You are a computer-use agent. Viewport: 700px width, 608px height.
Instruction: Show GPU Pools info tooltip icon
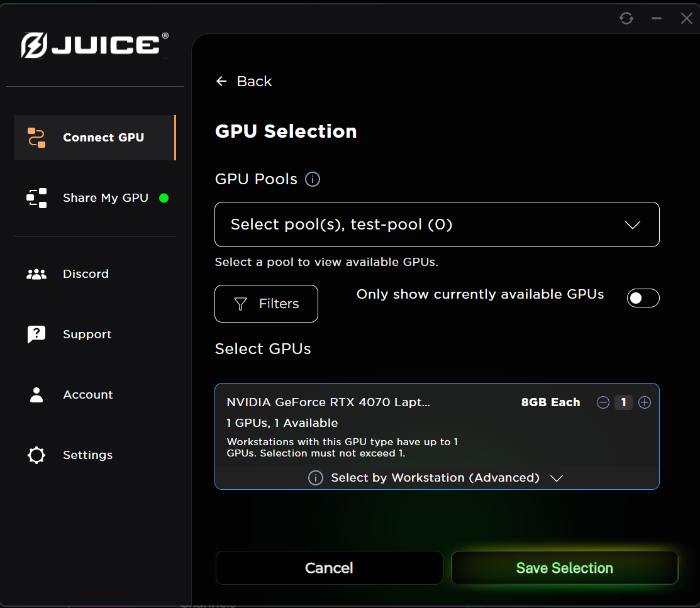pyautogui.click(x=313, y=179)
